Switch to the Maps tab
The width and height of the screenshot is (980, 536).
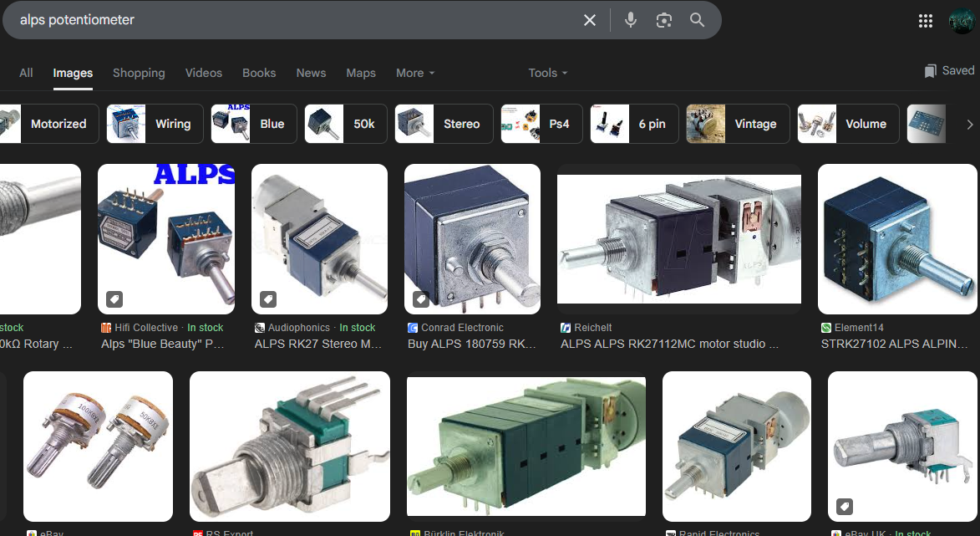(361, 74)
